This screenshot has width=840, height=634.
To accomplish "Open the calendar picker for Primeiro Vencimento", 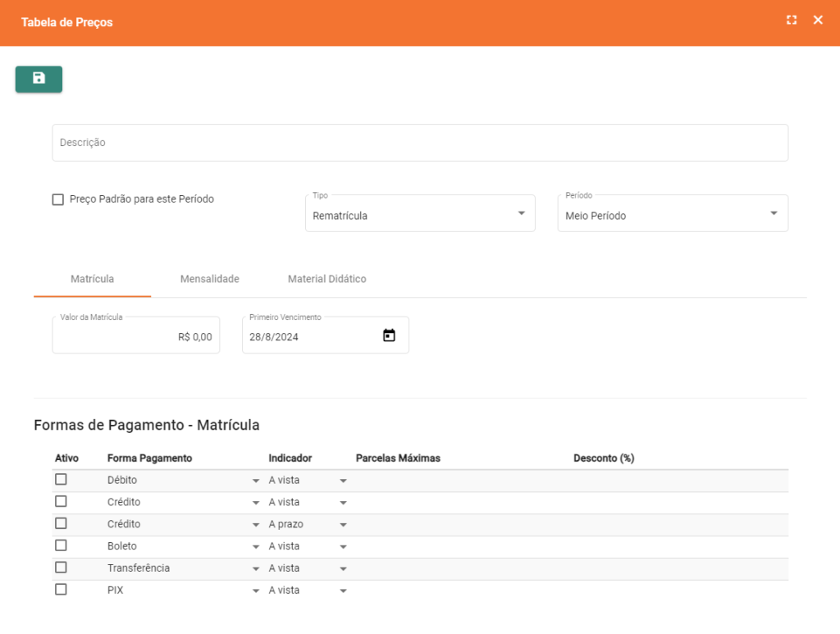I will pyautogui.click(x=389, y=335).
